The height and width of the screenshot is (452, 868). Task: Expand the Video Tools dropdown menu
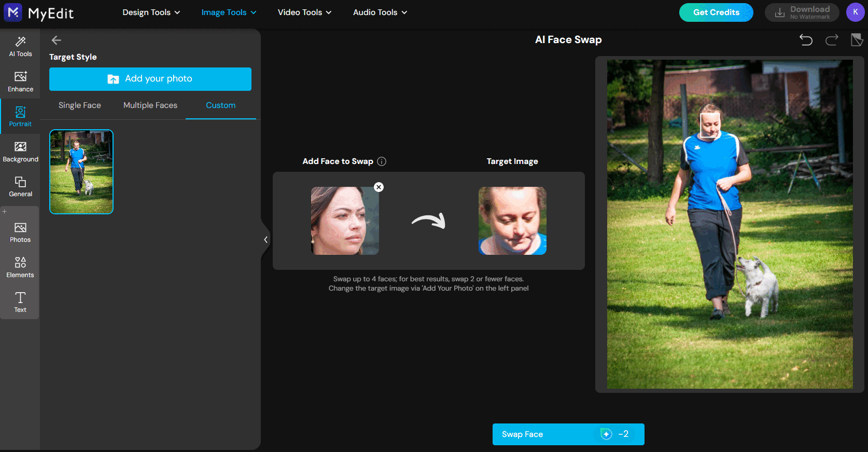(x=304, y=12)
